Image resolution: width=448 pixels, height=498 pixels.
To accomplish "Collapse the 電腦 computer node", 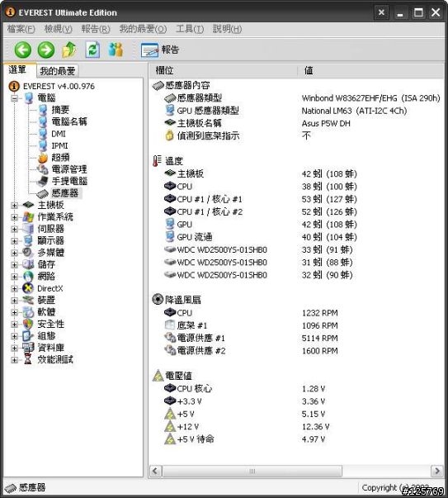I will pos(14,98).
